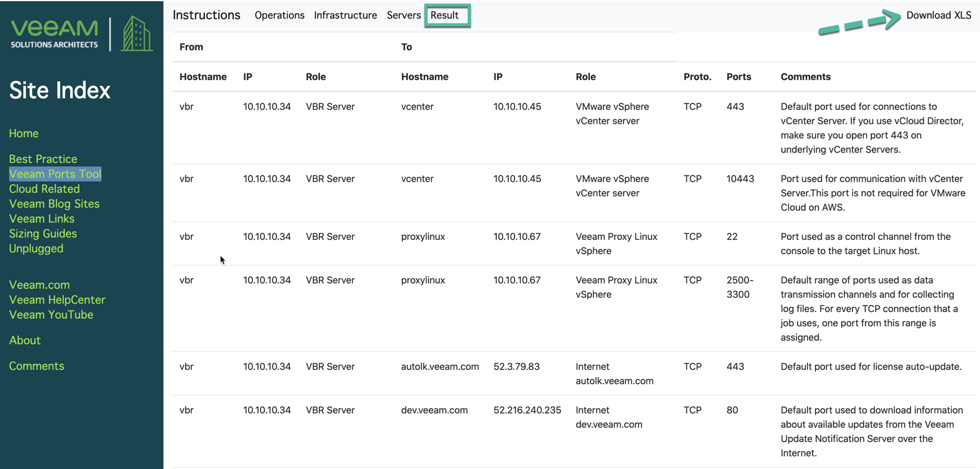980x469 pixels.
Task: Click comment about data transmission channels range
Action: click(x=870, y=308)
